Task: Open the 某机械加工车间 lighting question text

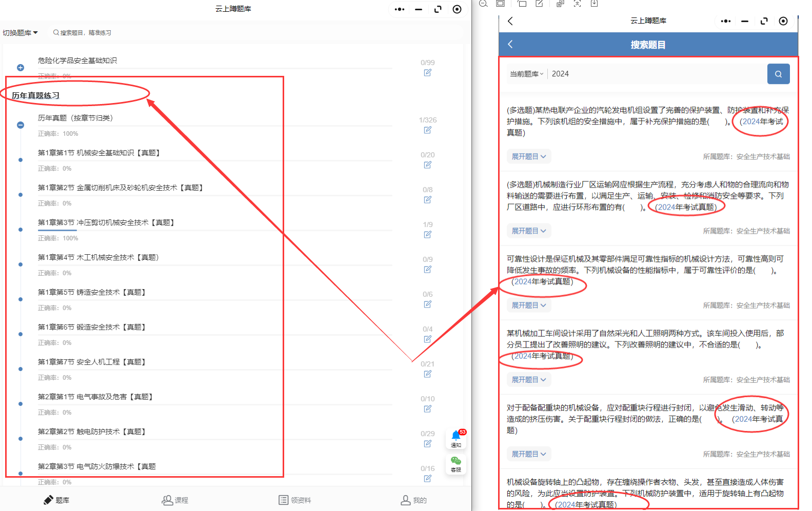Action: 645,344
